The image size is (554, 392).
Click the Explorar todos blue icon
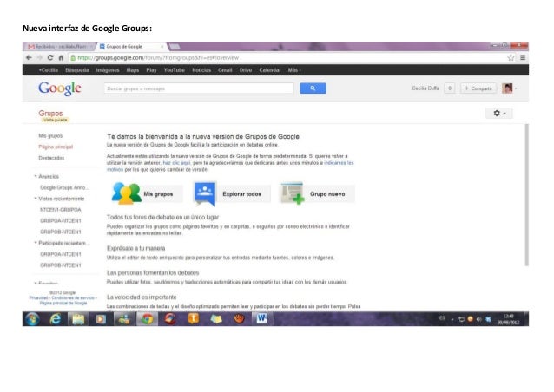pyautogui.click(x=205, y=193)
